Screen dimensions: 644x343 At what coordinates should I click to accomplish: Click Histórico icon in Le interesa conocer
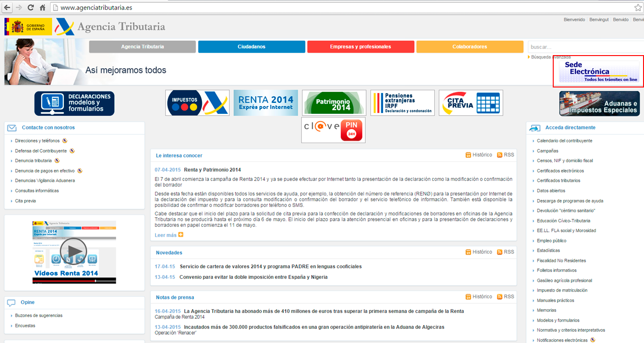pyautogui.click(x=468, y=155)
